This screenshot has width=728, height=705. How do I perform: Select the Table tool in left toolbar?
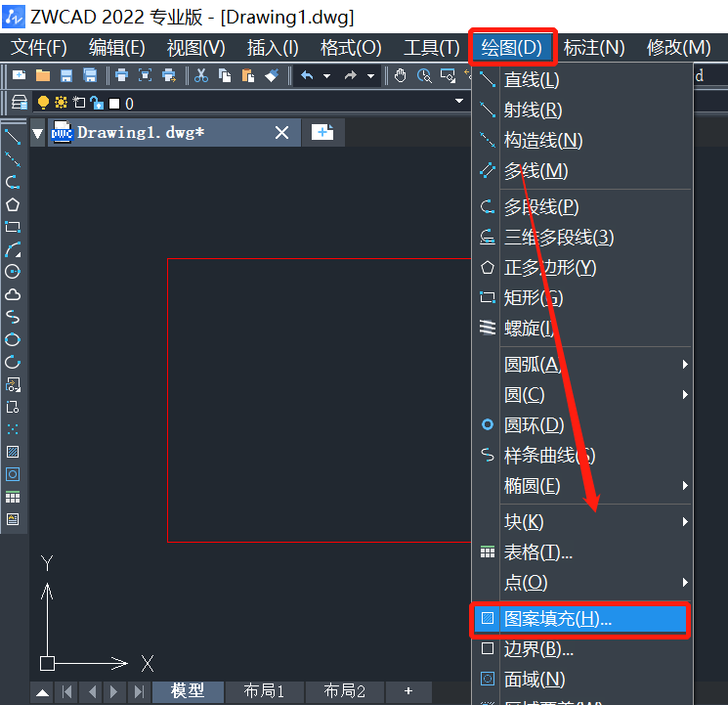(x=13, y=498)
